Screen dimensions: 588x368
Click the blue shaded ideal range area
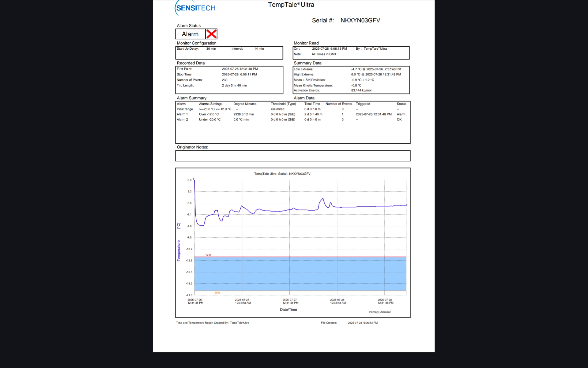pos(300,274)
